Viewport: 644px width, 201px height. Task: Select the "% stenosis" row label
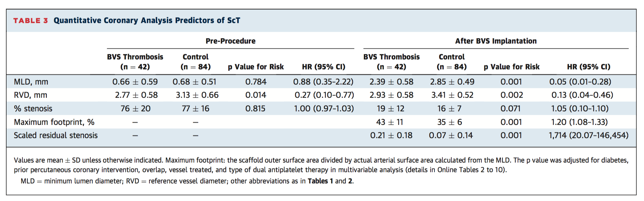[x=33, y=108]
